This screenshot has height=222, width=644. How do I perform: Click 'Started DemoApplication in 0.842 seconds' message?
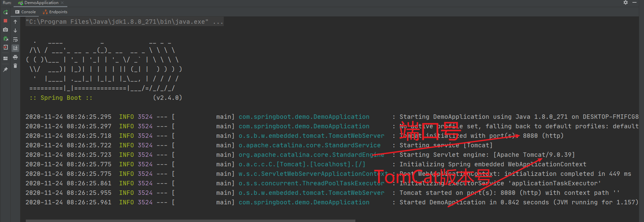point(474,202)
